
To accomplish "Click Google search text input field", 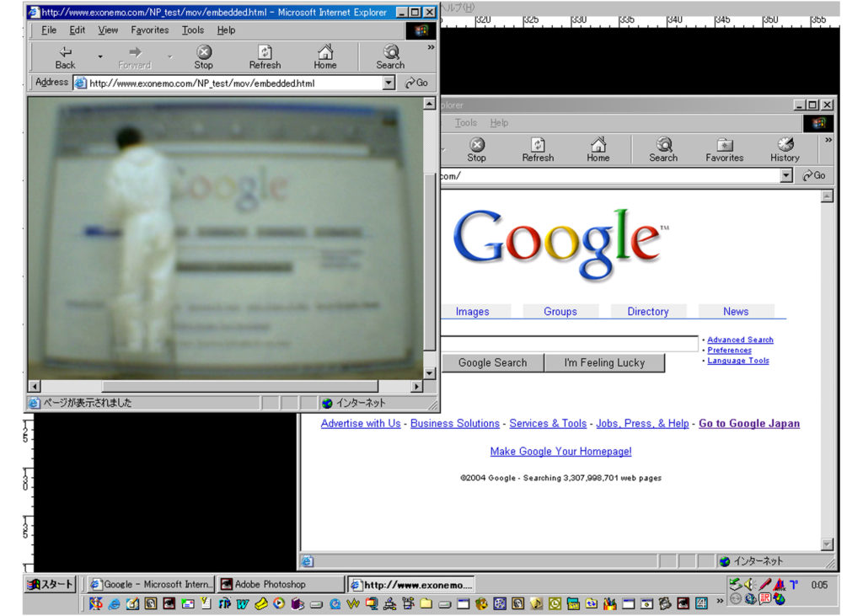I will 570,344.
